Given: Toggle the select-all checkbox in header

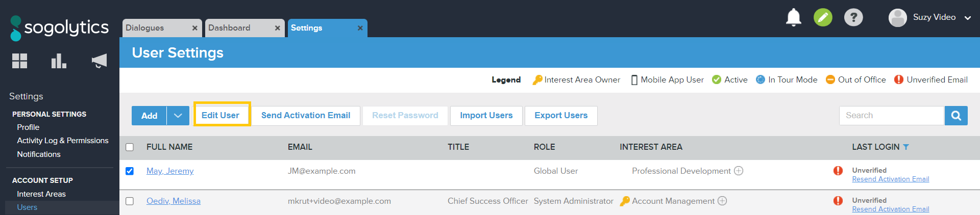Looking at the screenshot, I should (130, 147).
